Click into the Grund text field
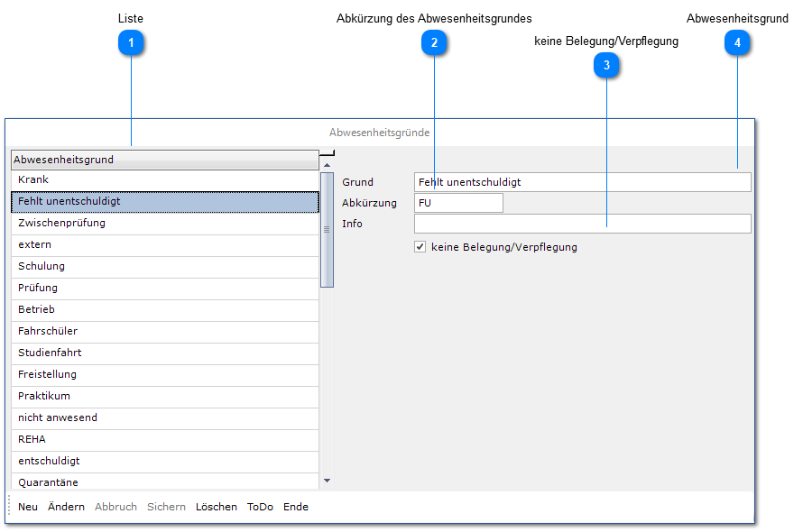 (x=582, y=182)
